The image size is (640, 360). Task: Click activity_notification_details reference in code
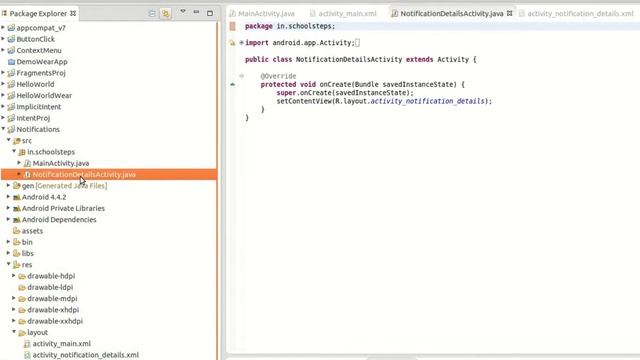(x=427, y=101)
